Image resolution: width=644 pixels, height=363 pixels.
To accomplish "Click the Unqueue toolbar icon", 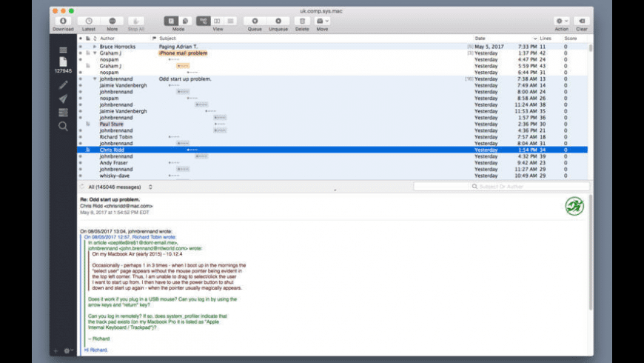I will (278, 21).
